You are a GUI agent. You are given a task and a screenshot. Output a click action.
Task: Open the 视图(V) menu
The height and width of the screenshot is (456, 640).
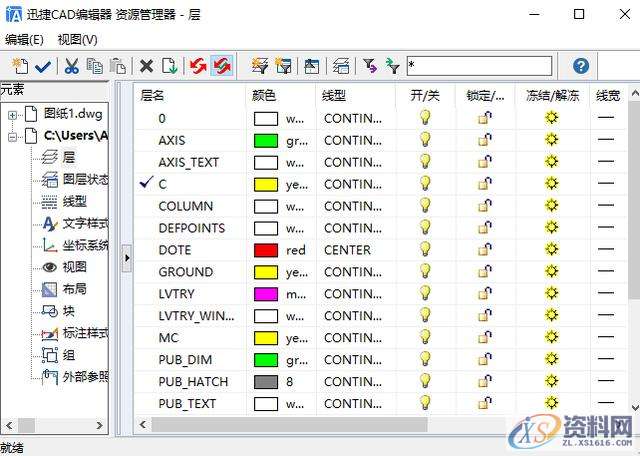pos(77,40)
